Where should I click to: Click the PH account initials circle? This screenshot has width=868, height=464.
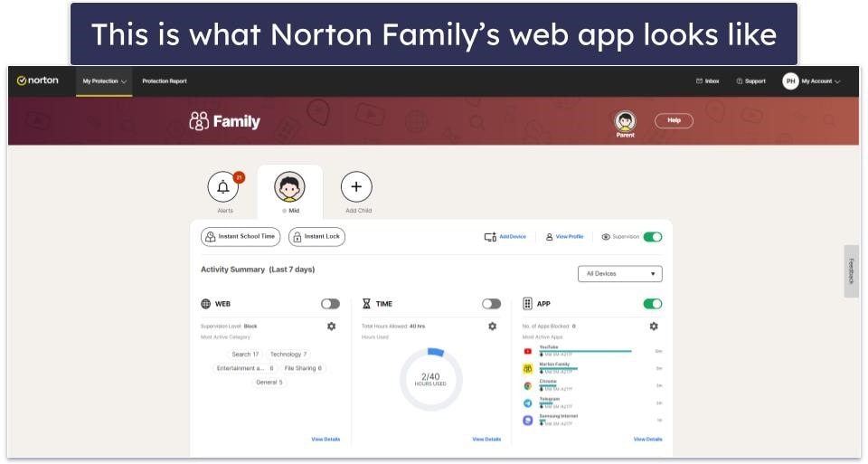[790, 81]
